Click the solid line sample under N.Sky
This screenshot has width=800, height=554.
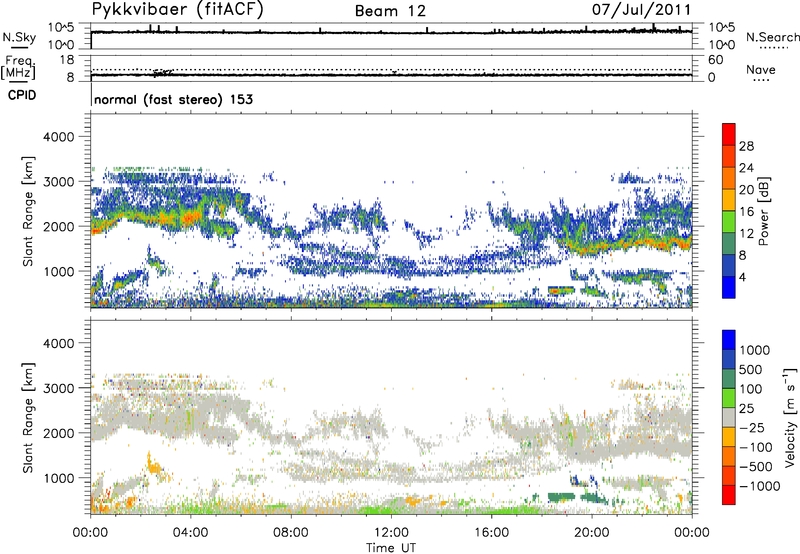pyautogui.click(x=19, y=47)
